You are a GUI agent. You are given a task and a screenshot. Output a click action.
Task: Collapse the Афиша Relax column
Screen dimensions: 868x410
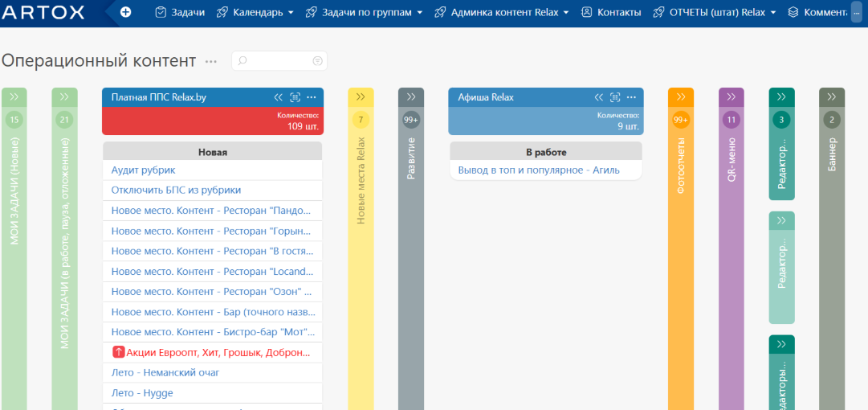pyautogui.click(x=598, y=97)
